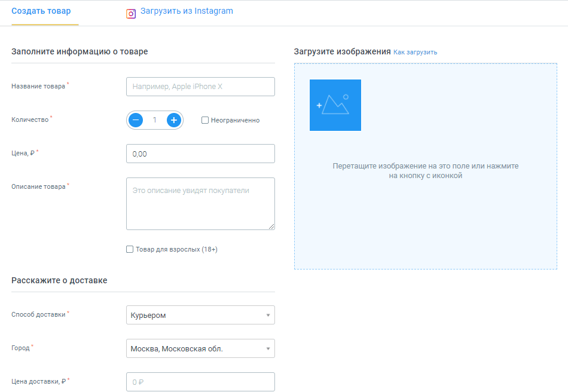Click the blue add image icon

pyautogui.click(x=335, y=105)
